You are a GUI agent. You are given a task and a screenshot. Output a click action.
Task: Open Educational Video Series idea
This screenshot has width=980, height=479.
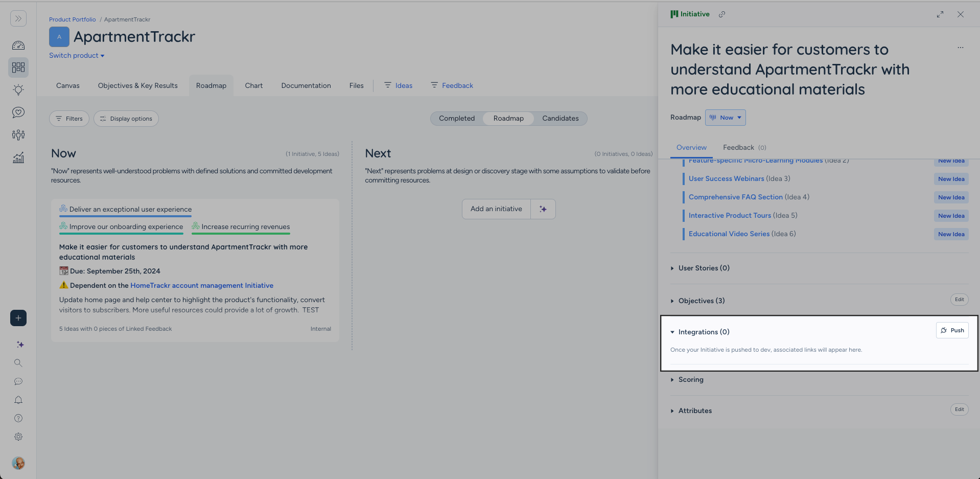click(729, 234)
